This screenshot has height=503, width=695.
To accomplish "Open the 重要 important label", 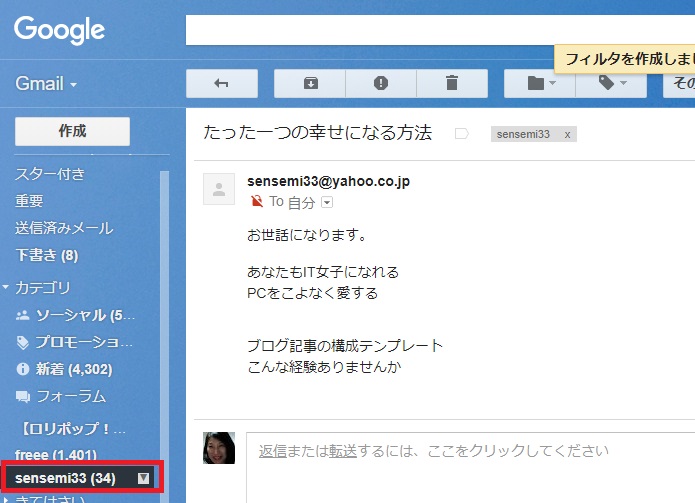I will 29,201.
